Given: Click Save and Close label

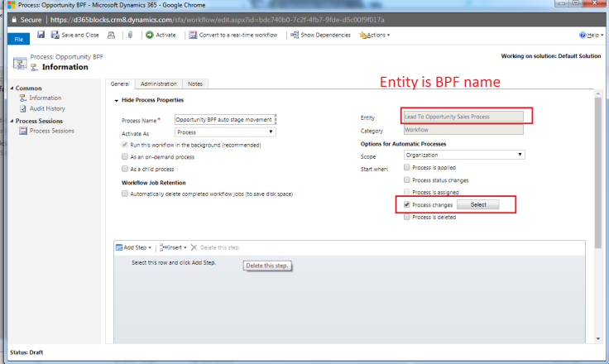Looking at the screenshot, I should 80,35.
